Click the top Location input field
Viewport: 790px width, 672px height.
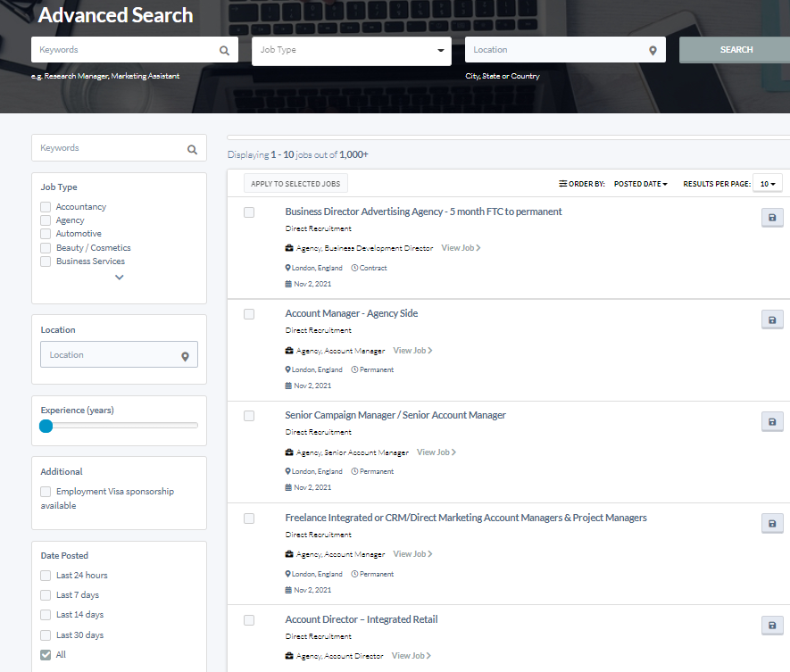coord(565,49)
